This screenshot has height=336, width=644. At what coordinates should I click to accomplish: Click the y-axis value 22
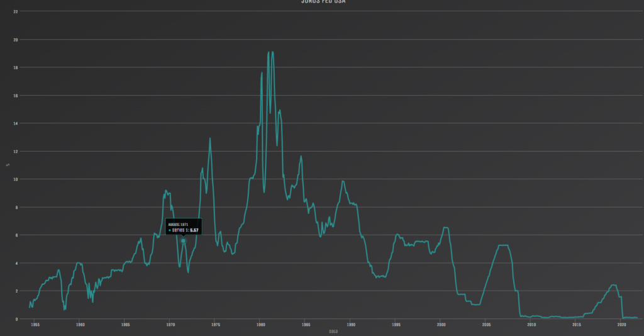pos(16,12)
